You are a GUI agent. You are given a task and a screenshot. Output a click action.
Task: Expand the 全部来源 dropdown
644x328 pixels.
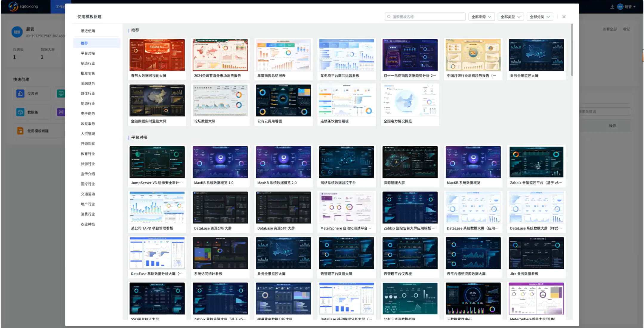click(481, 17)
